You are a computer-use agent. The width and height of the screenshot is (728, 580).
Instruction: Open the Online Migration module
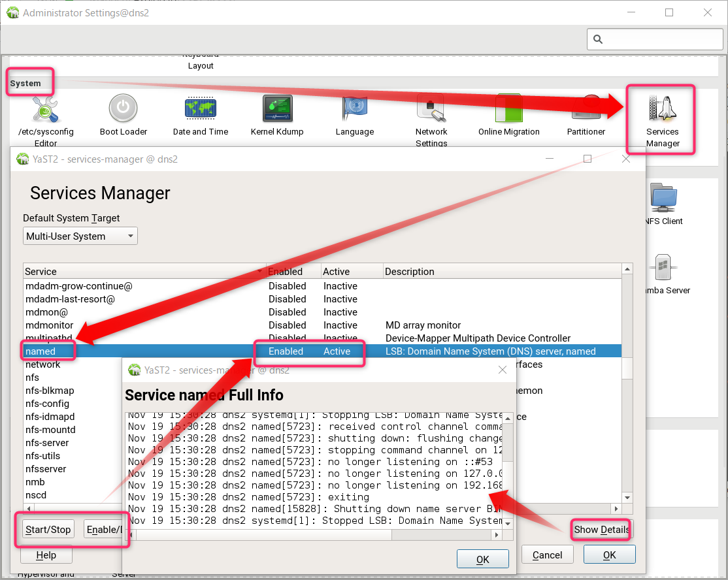[509, 108]
